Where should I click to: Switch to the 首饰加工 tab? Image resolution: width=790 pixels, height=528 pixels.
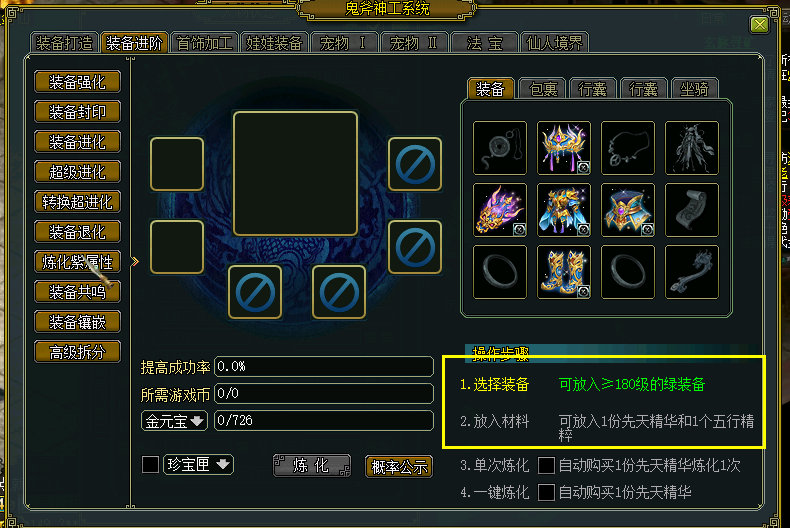[x=205, y=43]
